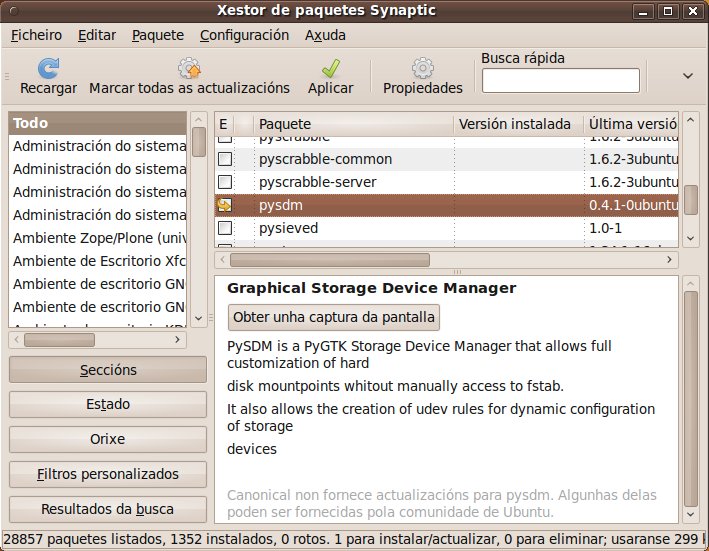Image resolution: width=709 pixels, height=551 pixels.
Task: Select pyscrabble-server package name
Action: tap(317, 182)
